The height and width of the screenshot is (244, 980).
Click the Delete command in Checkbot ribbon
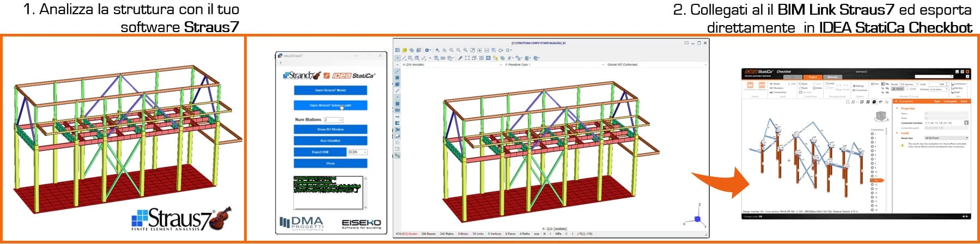[x=817, y=88]
